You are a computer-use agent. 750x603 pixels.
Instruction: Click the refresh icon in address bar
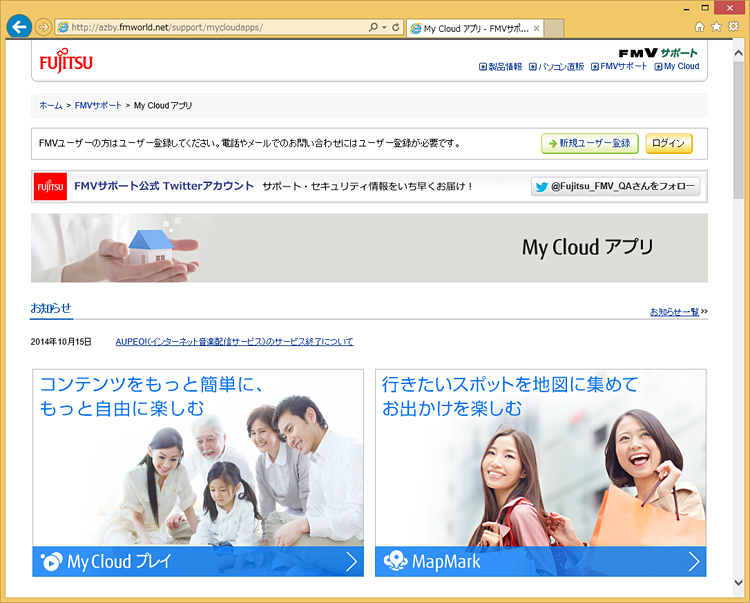pos(396,27)
